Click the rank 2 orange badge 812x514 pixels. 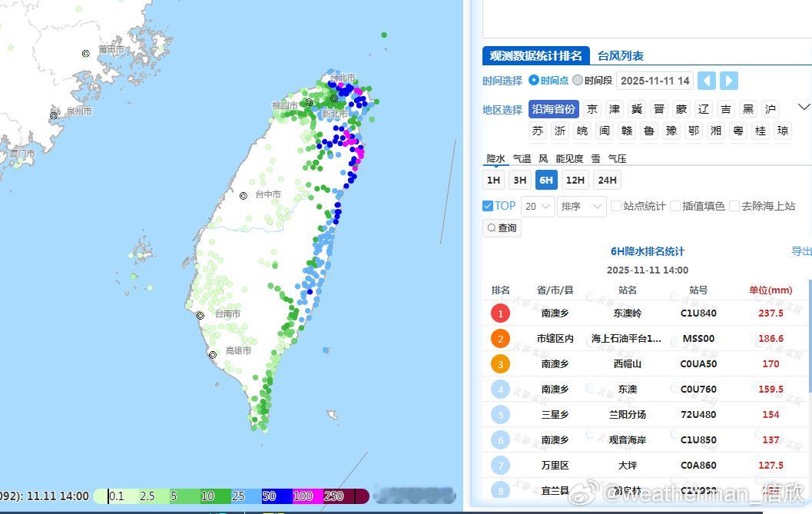[x=500, y=339]
